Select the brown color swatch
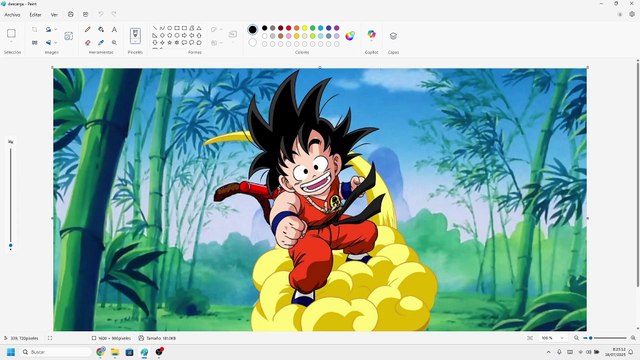 (x=280, y=36)
